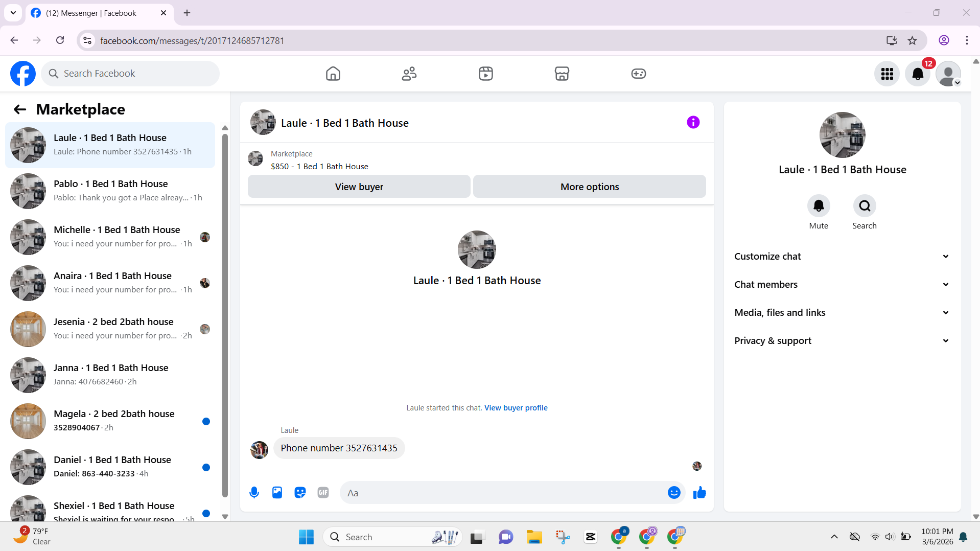Open Magela 2 bed 2bath house chat
The height and width of the screenshot is (551, 980).
coord(110,421)
